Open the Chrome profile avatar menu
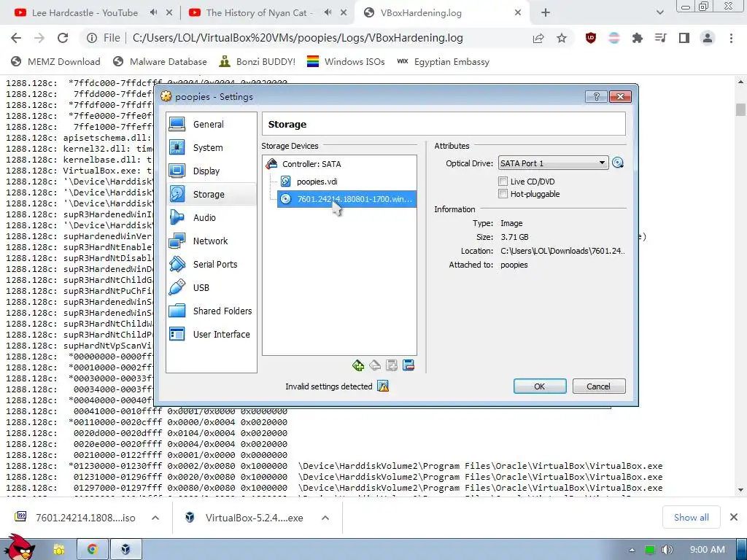Screen dimensions: 747x560 click(708, 38)
